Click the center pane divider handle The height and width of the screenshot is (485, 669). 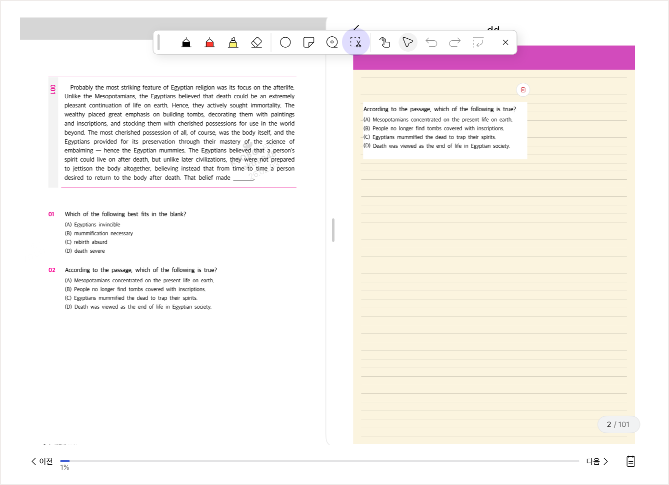pyautogui.click(x=333, y=230)
